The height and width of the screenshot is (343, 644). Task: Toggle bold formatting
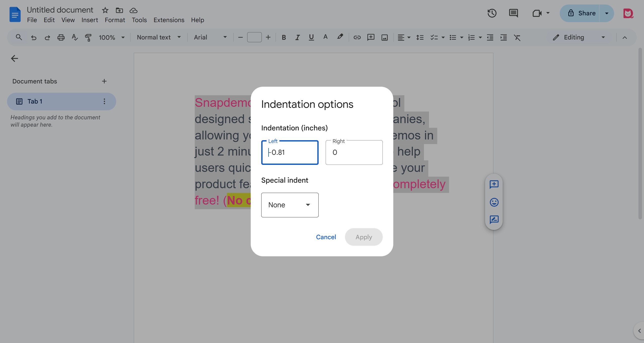[284, 37]
